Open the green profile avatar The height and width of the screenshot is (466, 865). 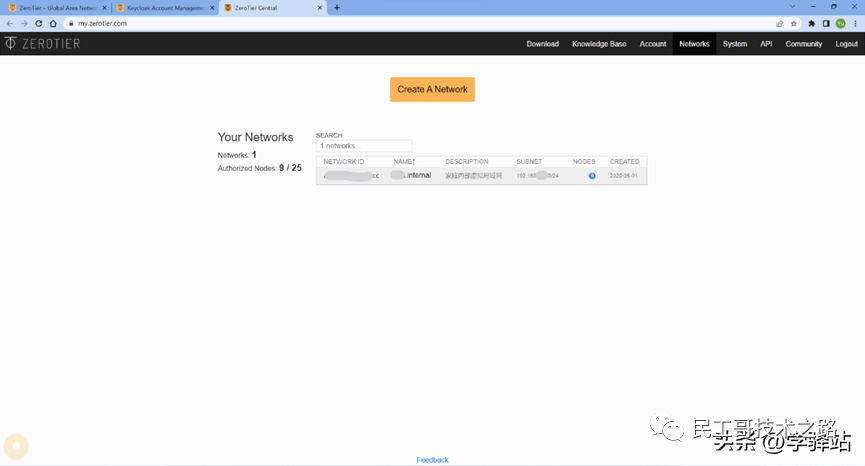pos(841,23)
